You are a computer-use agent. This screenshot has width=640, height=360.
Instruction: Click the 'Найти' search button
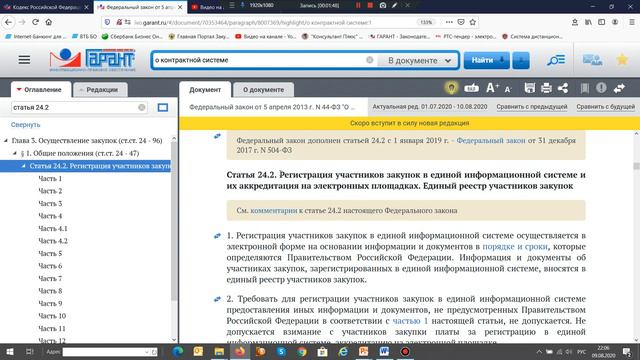pos(487,60)
